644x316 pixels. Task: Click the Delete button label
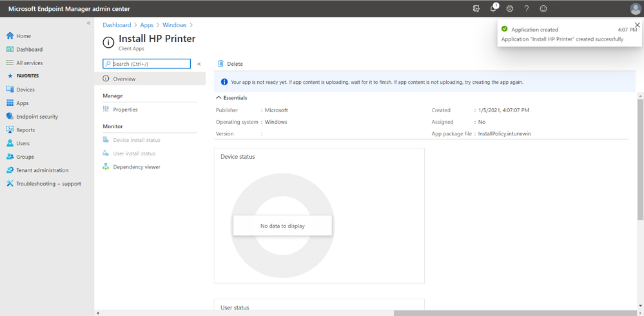click(235, 64)
